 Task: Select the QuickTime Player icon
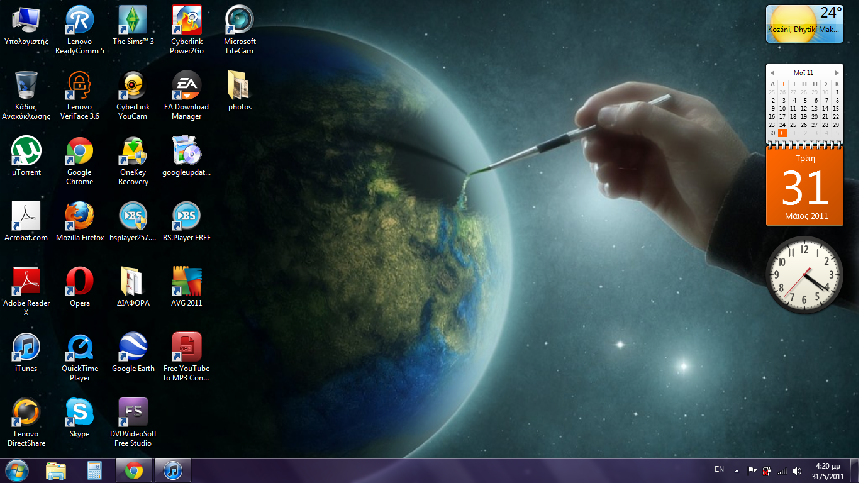[x=80, y=357]
